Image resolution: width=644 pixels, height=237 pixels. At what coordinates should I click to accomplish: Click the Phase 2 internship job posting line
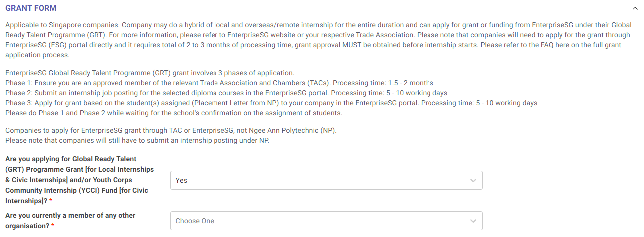(x=226, y=93)
